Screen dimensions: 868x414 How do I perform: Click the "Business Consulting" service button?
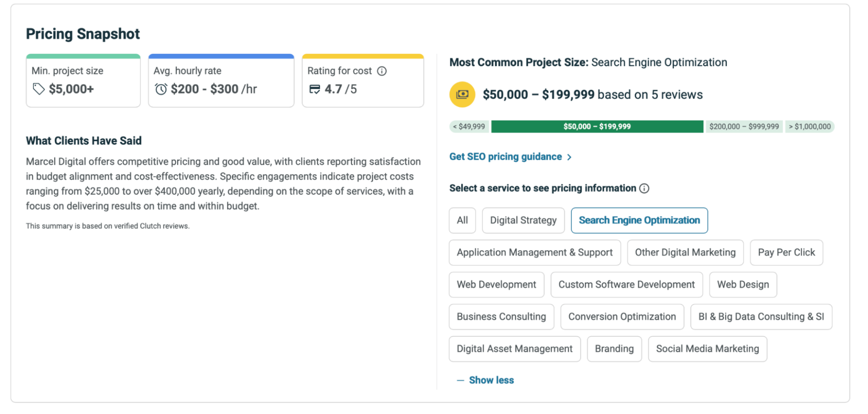tap(501, 317)
